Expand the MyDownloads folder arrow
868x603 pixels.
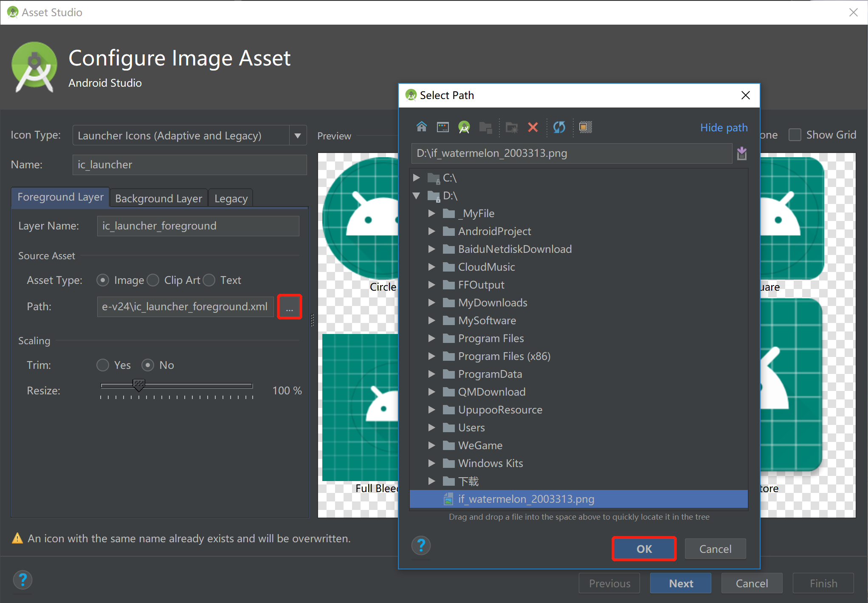tap(432, 303)
